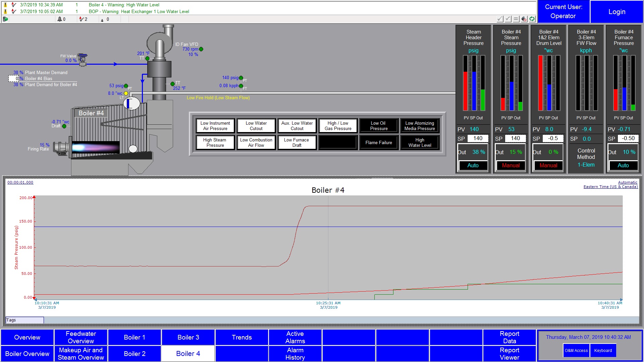The height and width of the screenshot is (362, 644).
Task: Toggle Steam Header Pressure Auto mode button
Action: [x=473, y=165]
